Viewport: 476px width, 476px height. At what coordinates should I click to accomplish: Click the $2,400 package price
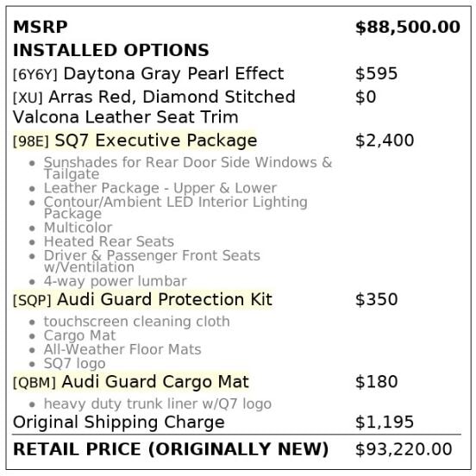click(385, 141)
